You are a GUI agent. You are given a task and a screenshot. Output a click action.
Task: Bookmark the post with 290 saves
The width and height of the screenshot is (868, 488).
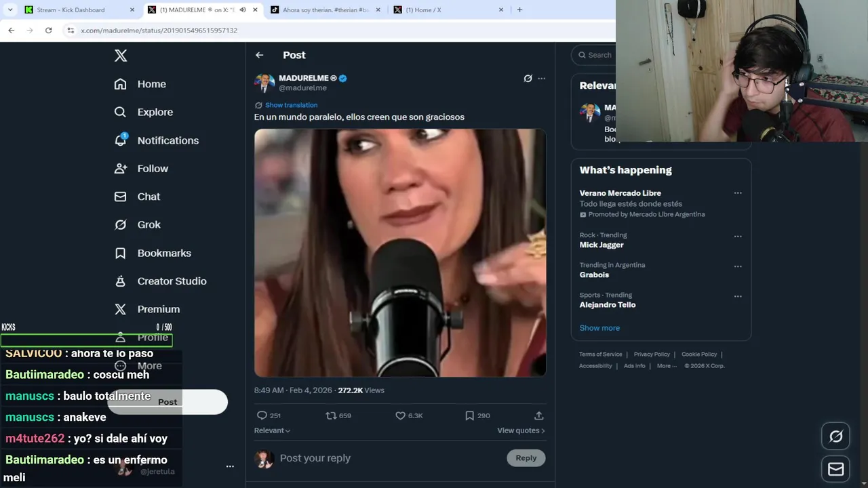coord(477,415)
